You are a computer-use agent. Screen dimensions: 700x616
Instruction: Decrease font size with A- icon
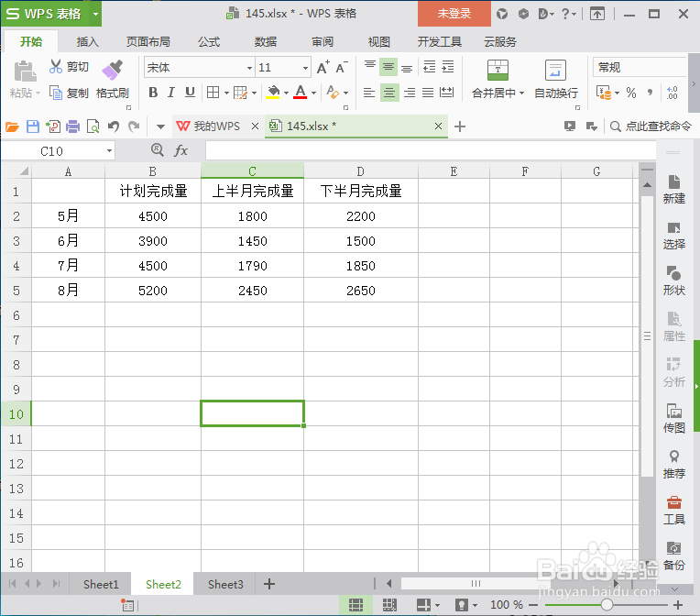coord(342,68)
